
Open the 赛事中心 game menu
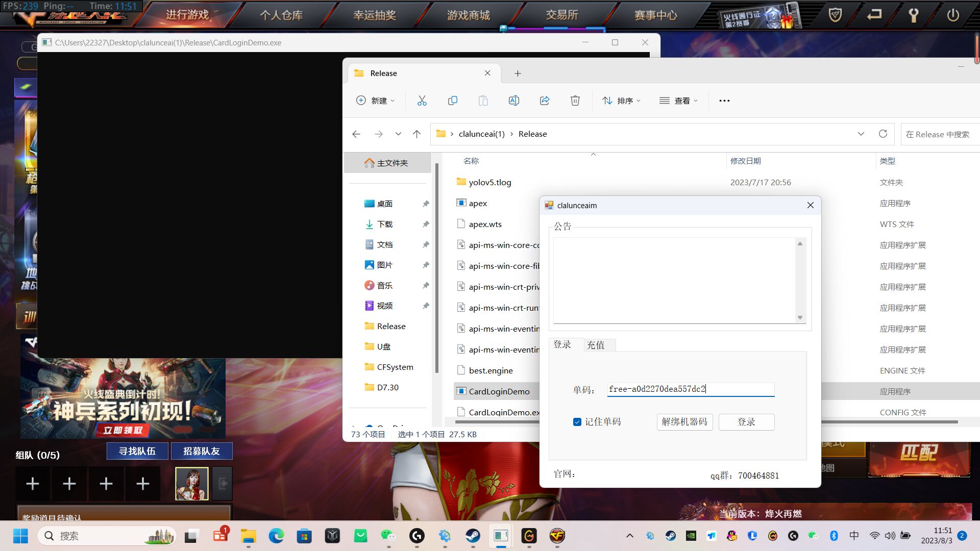(655, 15)
